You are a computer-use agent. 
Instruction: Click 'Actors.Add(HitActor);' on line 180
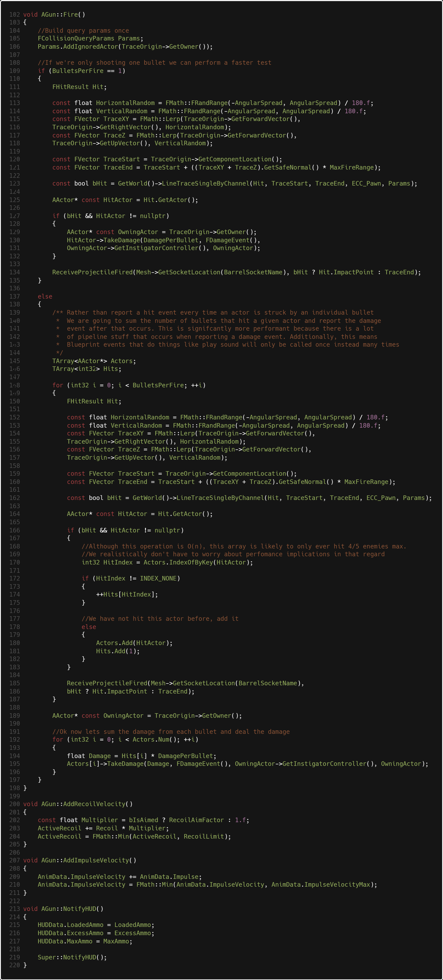point(134,643)
